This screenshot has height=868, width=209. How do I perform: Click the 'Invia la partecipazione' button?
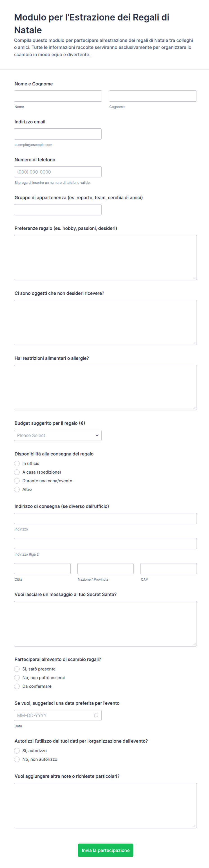[x=106, y=850]
